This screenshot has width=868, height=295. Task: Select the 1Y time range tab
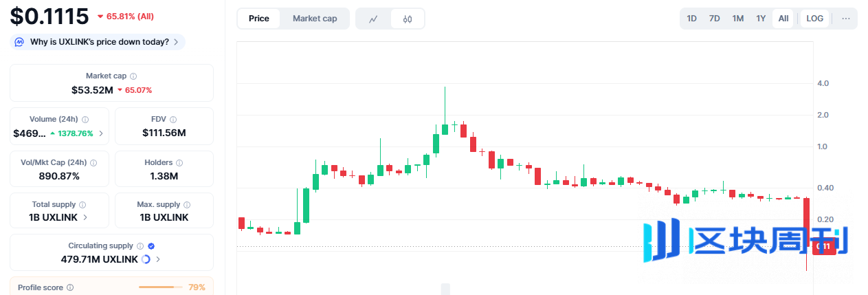[x=761, y=19]
